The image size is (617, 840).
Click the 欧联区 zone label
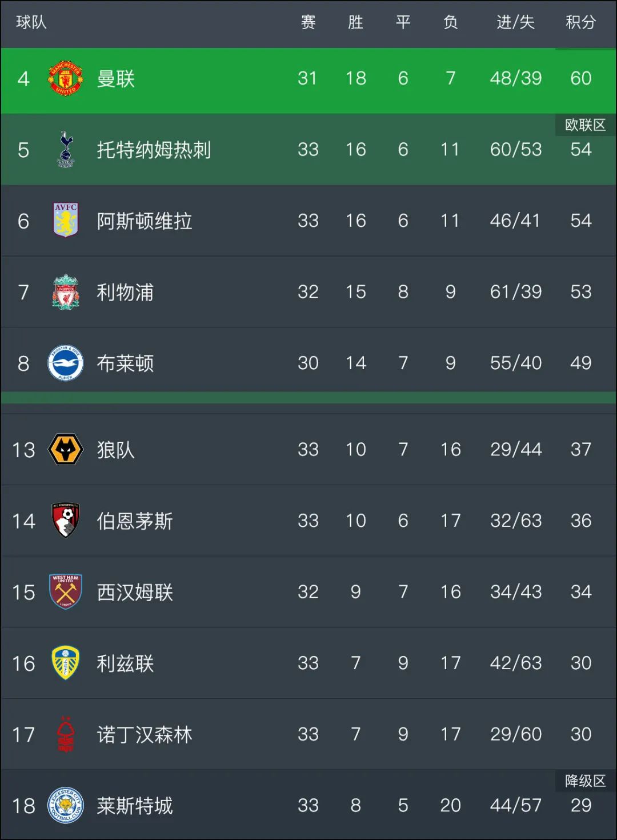pyautogui.click(x=585, y=125)
